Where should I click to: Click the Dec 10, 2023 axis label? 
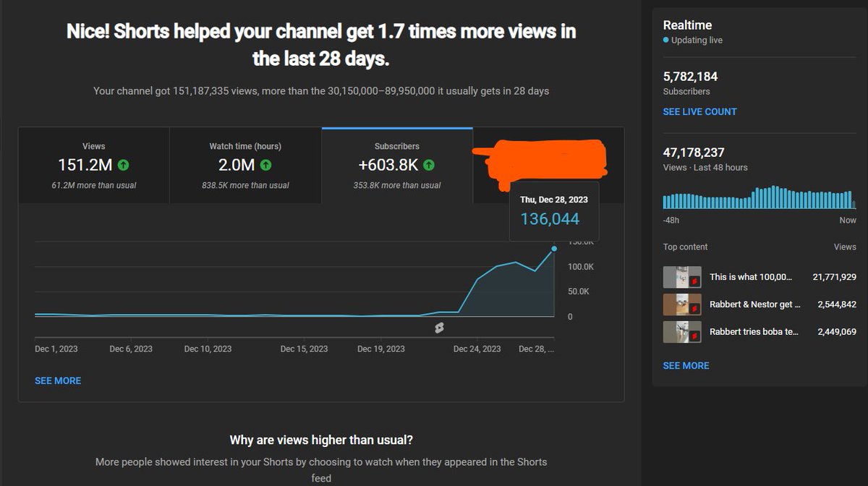pos(208,349)
